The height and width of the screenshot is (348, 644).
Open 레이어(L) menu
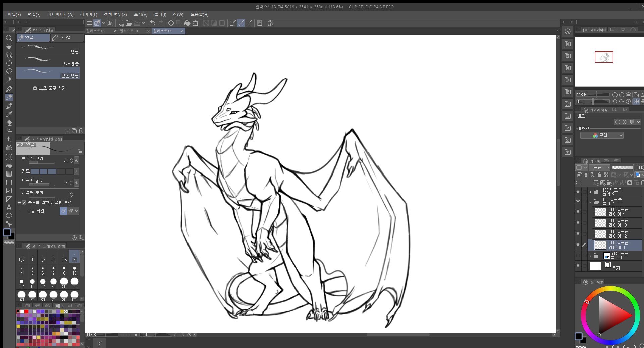click(x=89, y=14)
